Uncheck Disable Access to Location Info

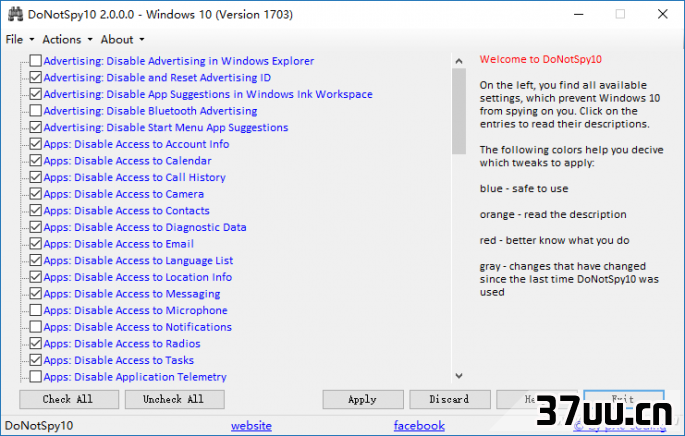[36, 277]
